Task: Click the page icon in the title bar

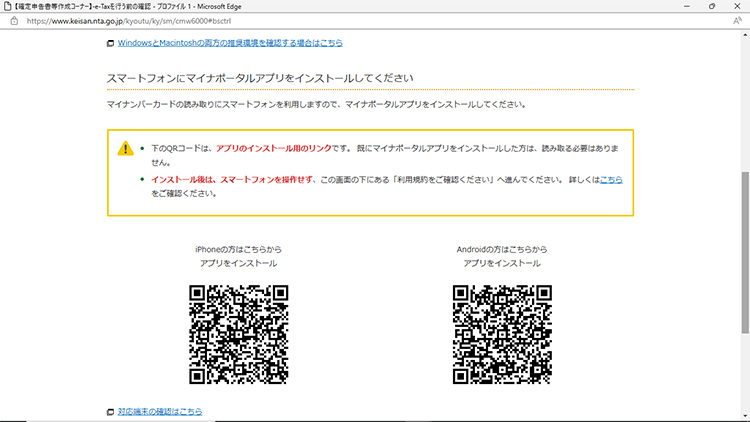Action: click(x=8, y=6)
